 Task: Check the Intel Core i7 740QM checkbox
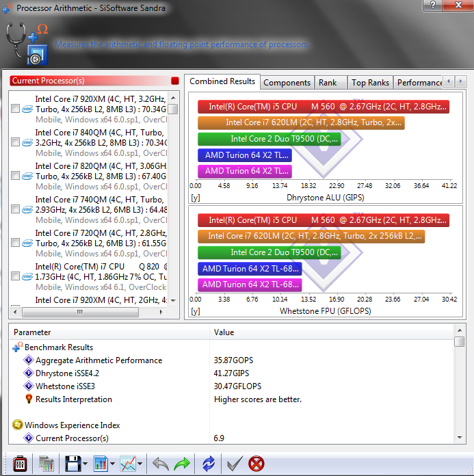(15, 209)
